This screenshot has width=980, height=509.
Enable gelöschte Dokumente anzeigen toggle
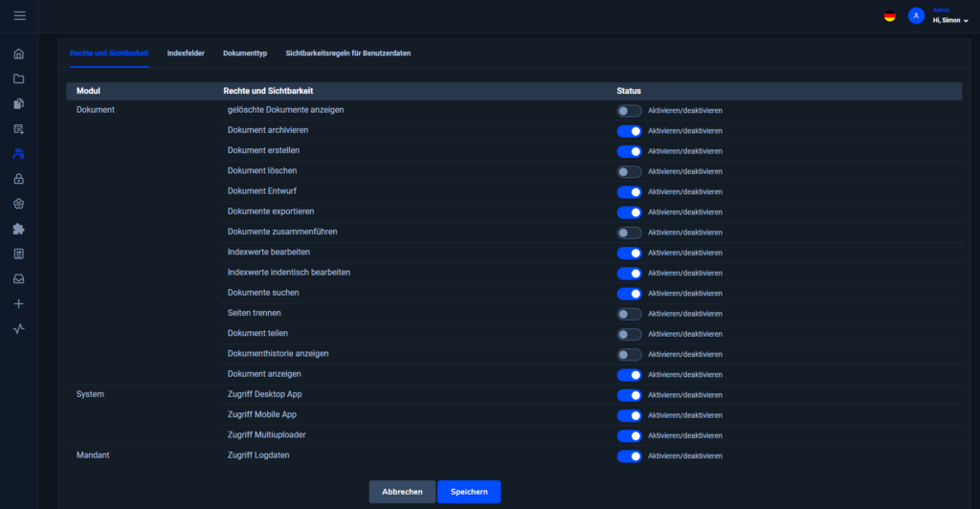[x=629, y=111]
